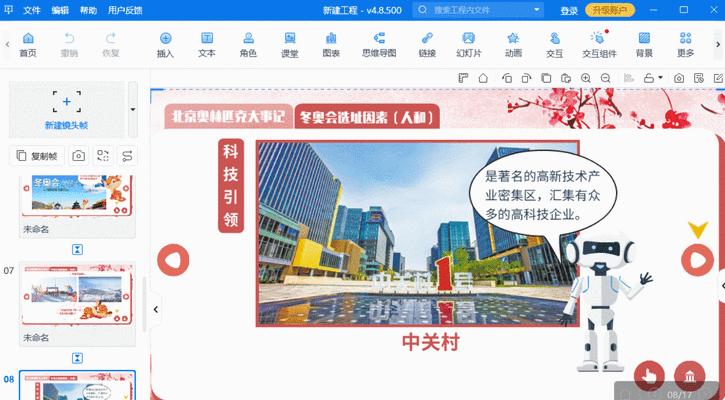Click the align objects icon

[x=628, y=78]
